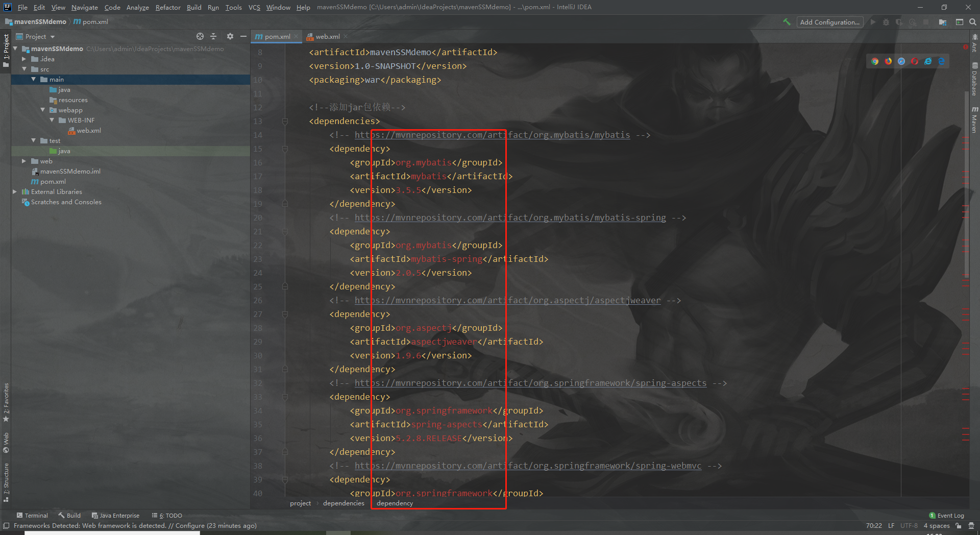Switch to the pom.xml editor tab
980x535 pixels.
coord(276,36)
